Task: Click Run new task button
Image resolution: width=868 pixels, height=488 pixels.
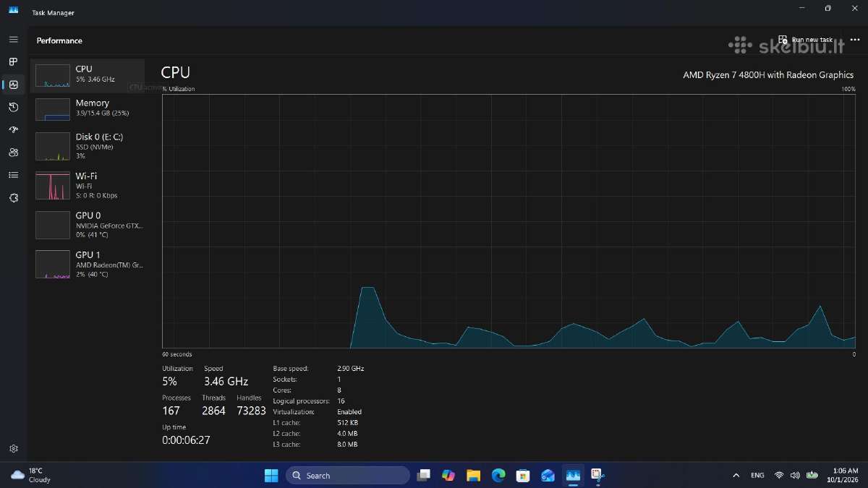Action: (806, 40)
